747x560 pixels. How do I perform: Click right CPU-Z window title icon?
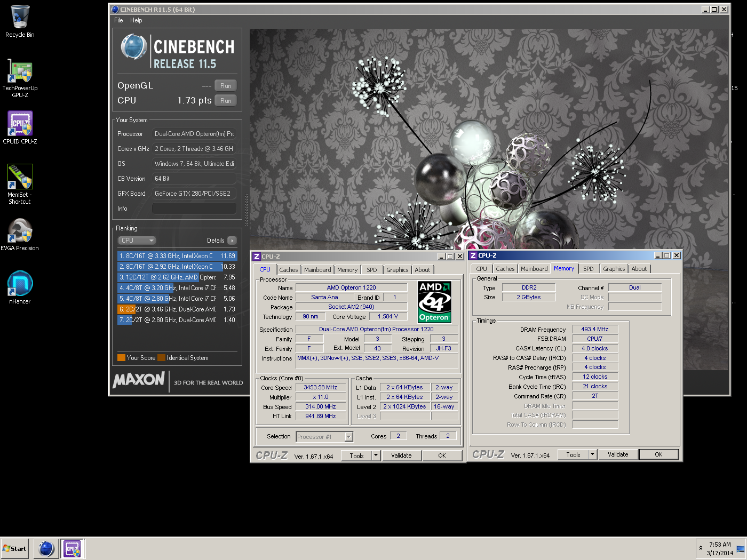[x=473, y=255]
